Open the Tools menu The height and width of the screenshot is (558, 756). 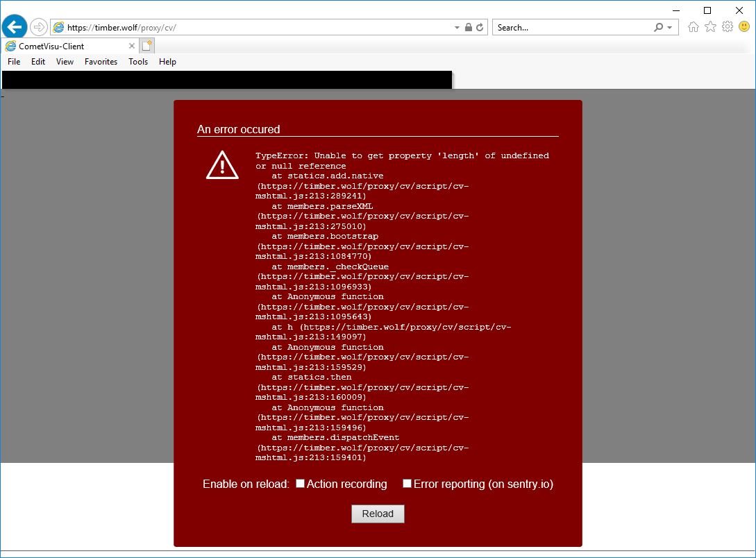(x=138, y=62)
